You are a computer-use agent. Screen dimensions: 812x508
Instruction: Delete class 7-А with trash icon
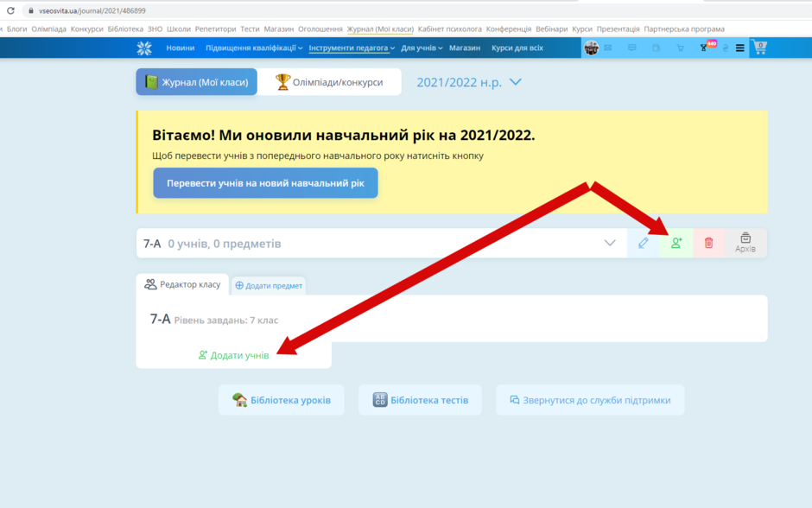pos(709,243)
